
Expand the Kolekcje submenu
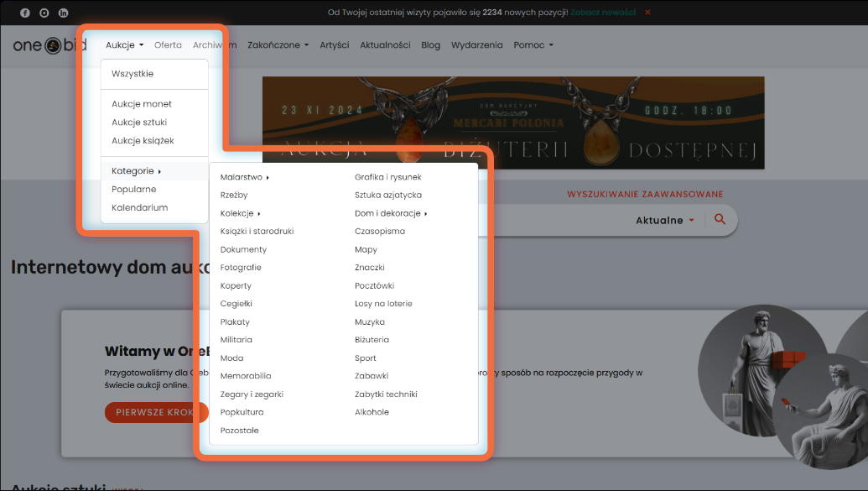coord(240,213)
